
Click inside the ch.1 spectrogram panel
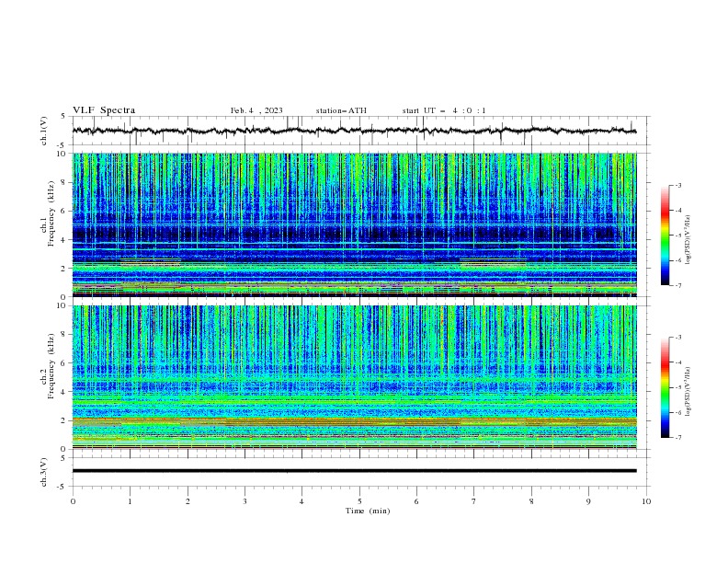click(354, 224)
